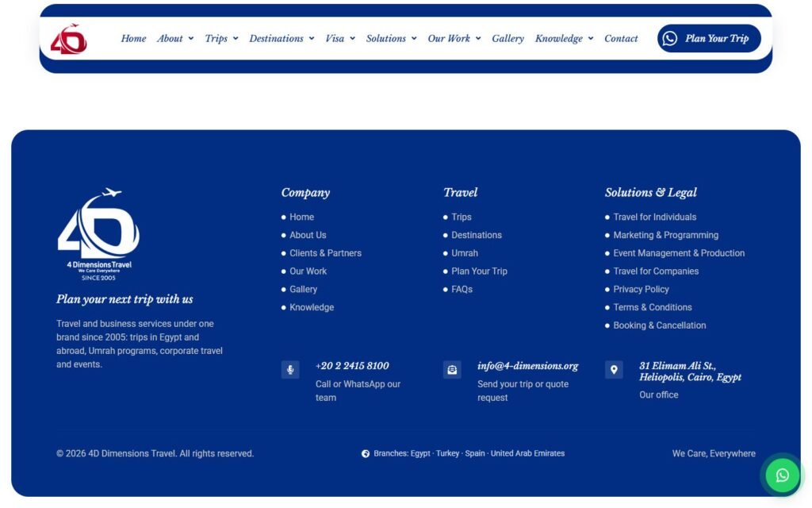Click the 'Our office' caption

click(659, 395)
